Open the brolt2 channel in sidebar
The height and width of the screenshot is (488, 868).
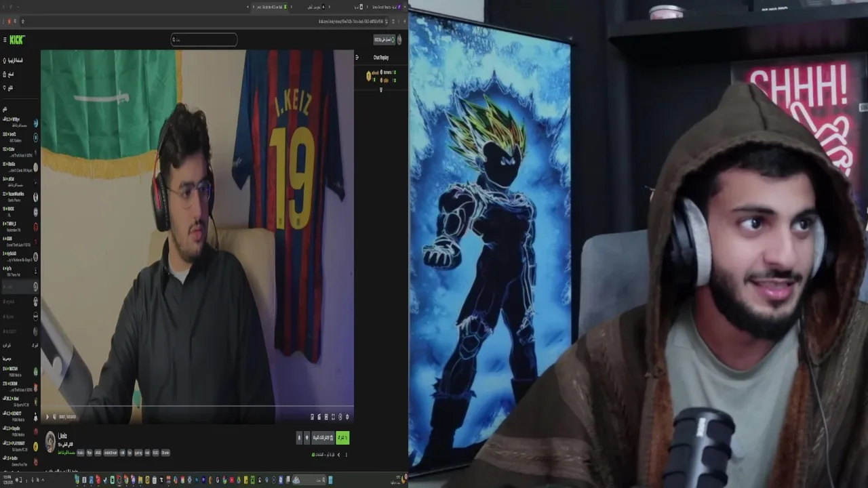(20, 137)
